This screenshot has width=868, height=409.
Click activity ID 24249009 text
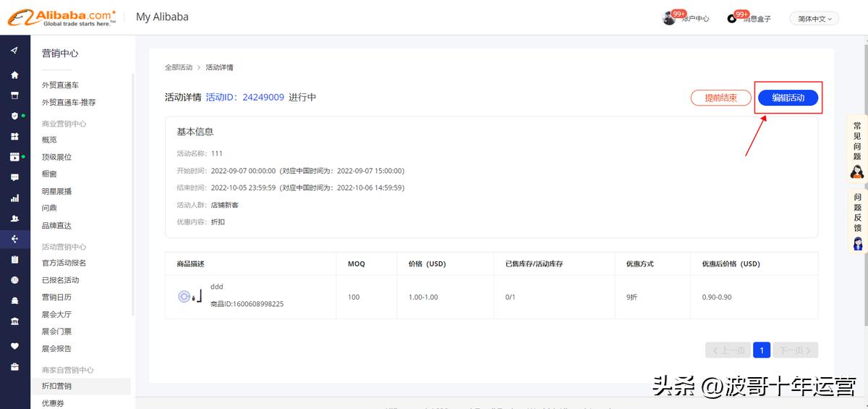244,97
